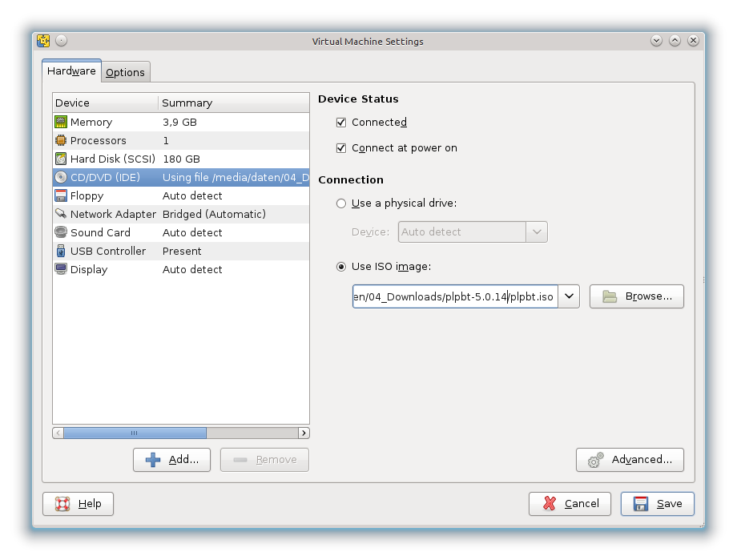Image resolution: width=737 pixels, height=560 pixels.
Task: Open the Hardware tab
Action: [71, 71]
